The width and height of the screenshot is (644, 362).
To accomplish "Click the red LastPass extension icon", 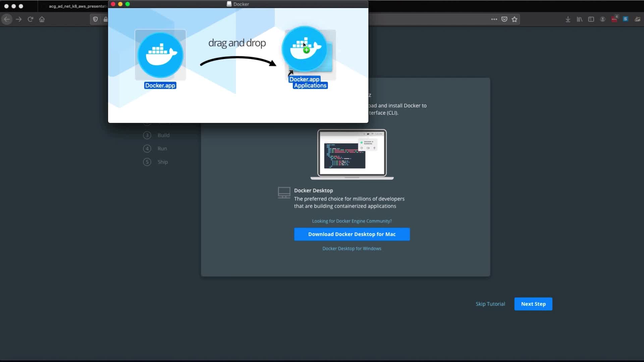I will click(614, 19).
